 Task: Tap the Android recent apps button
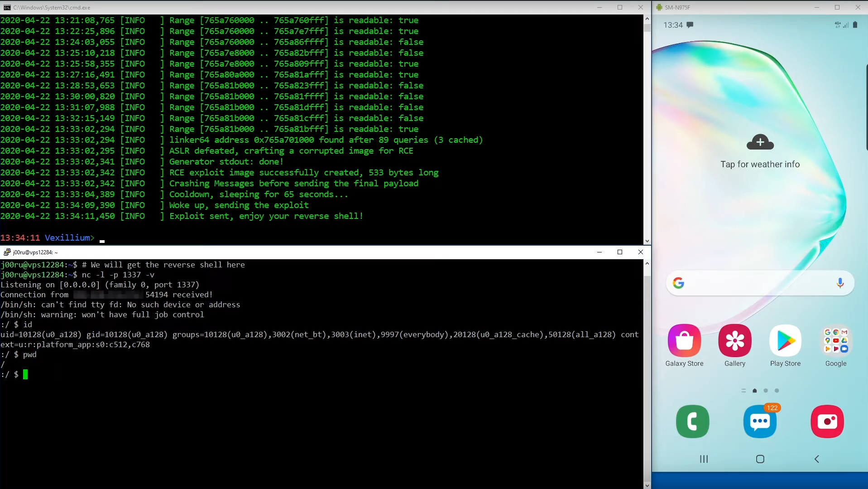point(704,459)
